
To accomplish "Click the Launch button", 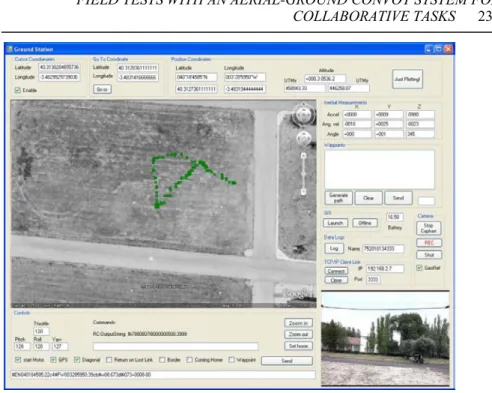I will coord(335,223).
